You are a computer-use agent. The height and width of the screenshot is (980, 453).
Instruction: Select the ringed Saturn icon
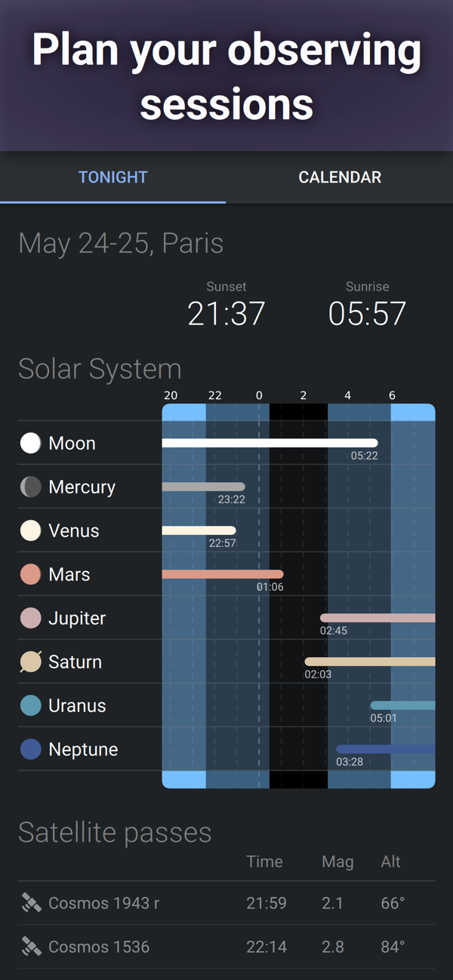[x=30, y=662]
